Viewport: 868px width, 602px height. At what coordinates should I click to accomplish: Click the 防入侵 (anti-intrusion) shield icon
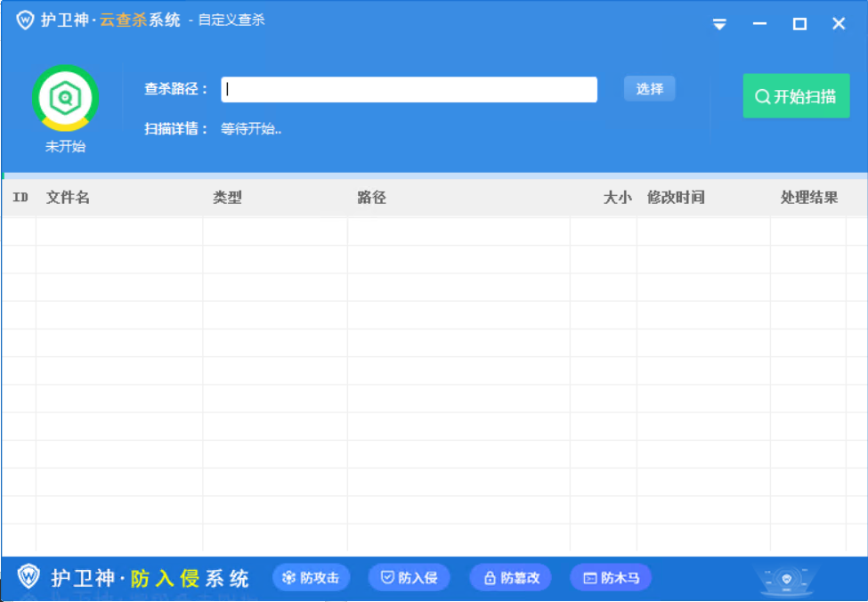pos(389,577)
